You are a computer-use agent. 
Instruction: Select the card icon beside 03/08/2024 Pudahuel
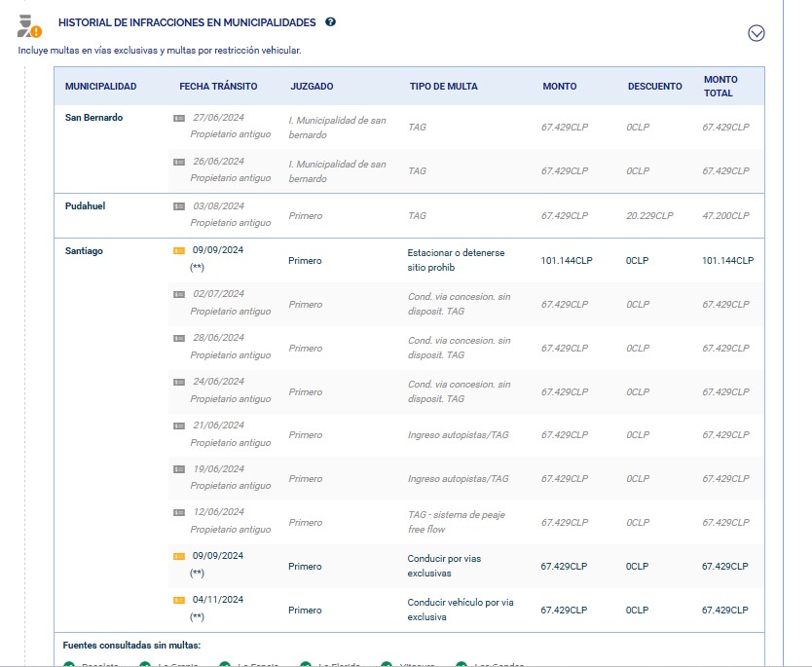tap(179, 206)
